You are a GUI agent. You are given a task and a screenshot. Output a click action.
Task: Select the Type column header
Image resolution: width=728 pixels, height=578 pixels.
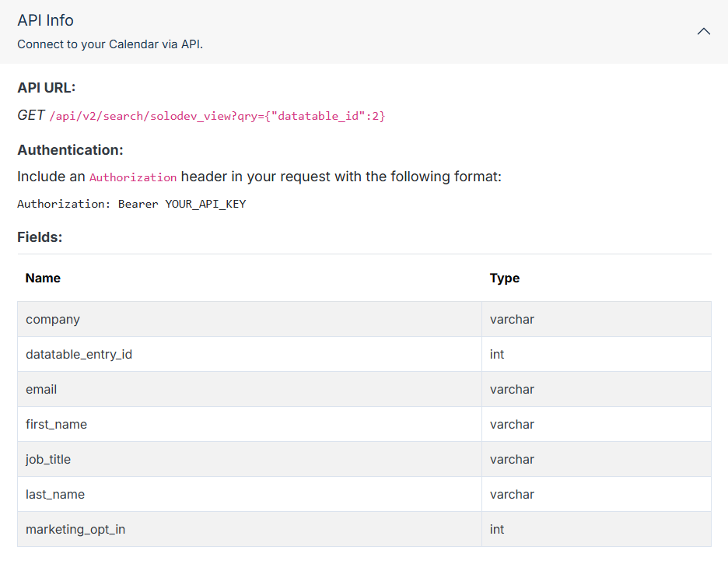505,278
